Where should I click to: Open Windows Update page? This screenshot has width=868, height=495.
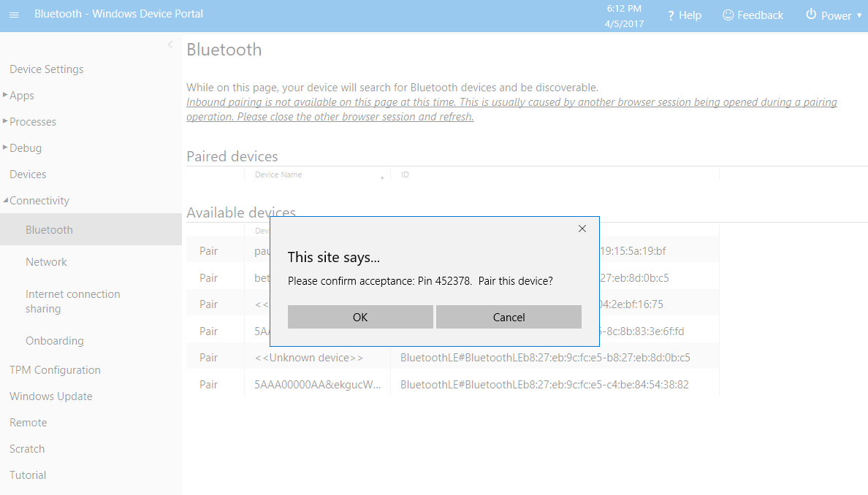51,396
